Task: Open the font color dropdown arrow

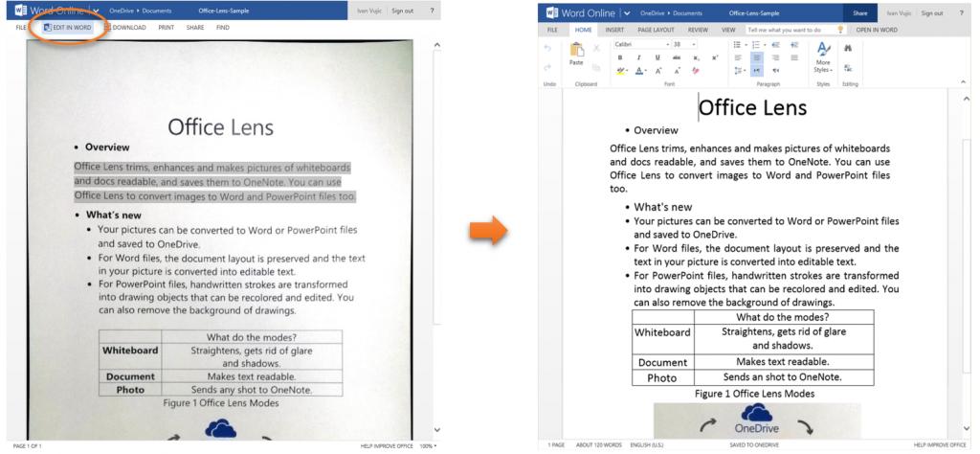Action: (x=646, y=71)
